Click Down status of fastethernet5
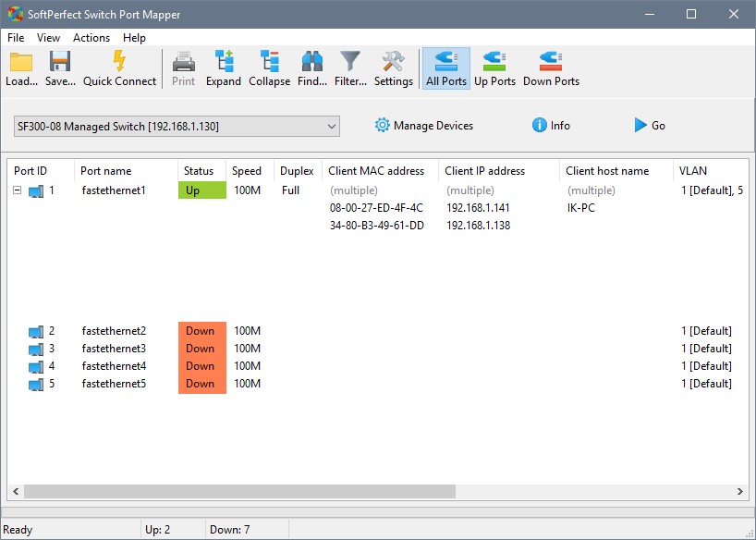756x540 pixels. (x=202, y=384)
